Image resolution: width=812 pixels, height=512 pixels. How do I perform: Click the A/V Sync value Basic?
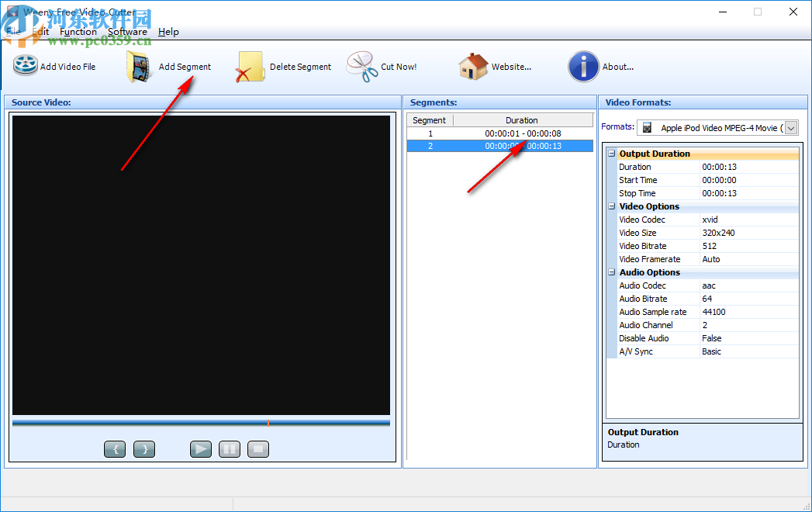click(711, 351)
